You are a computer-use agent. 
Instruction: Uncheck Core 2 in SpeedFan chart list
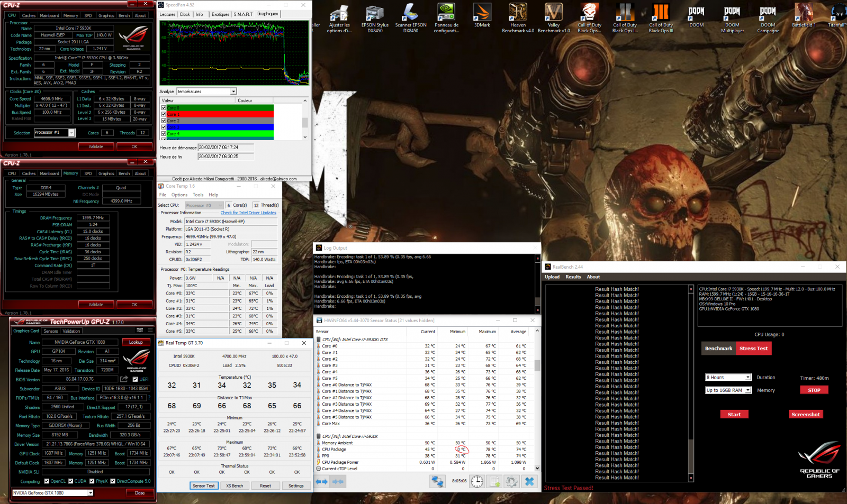tap(164, 121)
